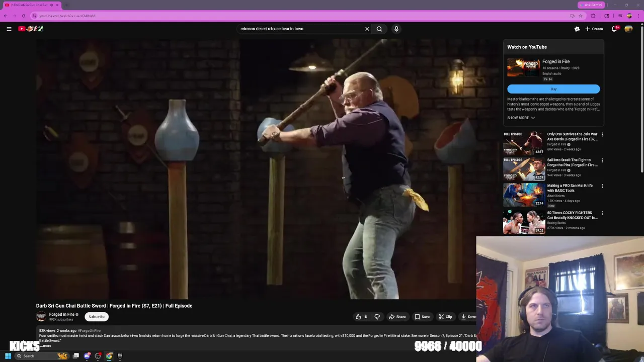This screenshot has height=362, width=644.
Task: Open Zulu War Axe Battle video thumbnail
Action: [x=524, y=143]
